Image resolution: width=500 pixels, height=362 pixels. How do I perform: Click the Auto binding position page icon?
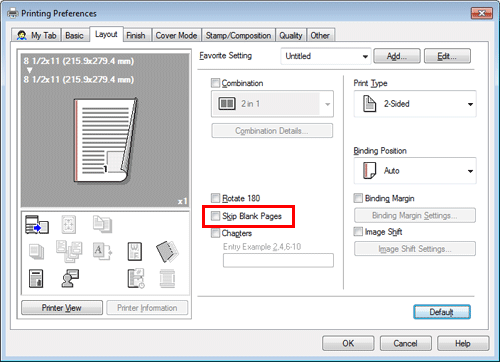[369, 171]
